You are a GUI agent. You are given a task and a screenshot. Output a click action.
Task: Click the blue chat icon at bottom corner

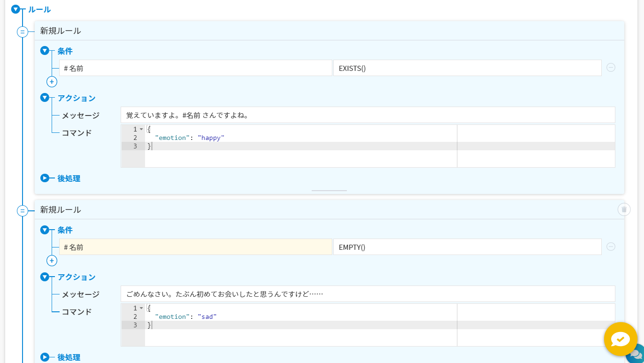tap(636, 354)
